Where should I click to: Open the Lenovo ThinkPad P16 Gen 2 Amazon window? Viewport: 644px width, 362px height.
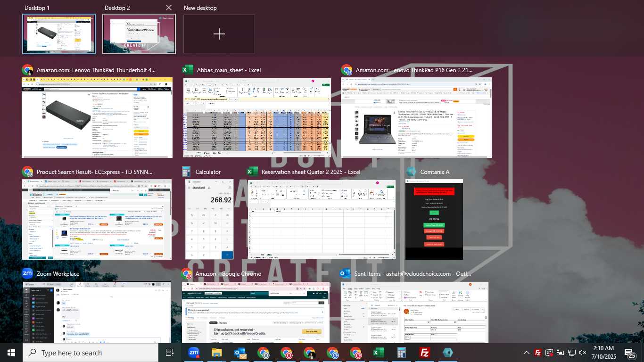point(416,117)
